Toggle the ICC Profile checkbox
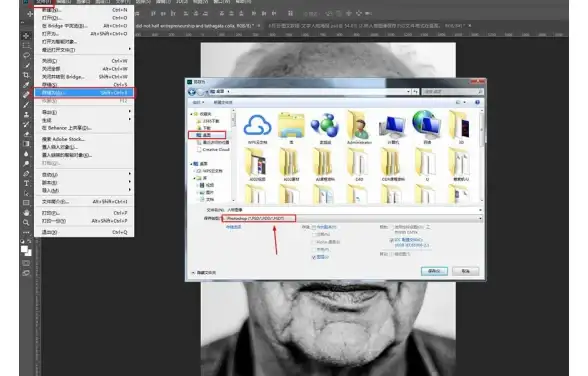Screen dimensions: 588x376 pyautogui.click(x=391, y=240)
